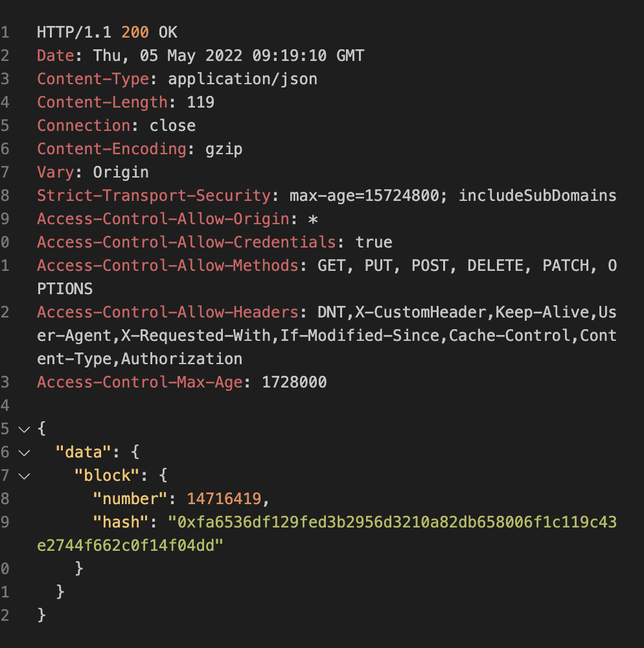Click the "number" JSON key
Screen dimensions: 644x648
[x=130, y=499]
